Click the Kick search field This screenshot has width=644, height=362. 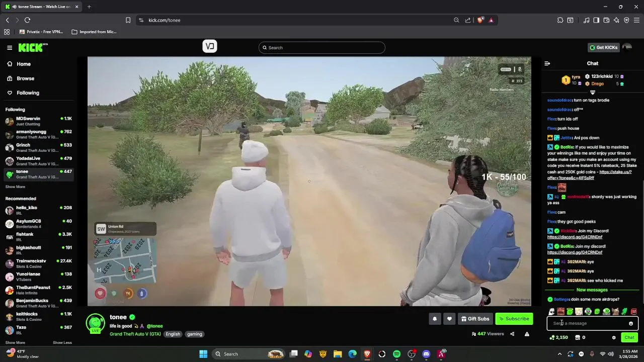(x=322, y=48)
